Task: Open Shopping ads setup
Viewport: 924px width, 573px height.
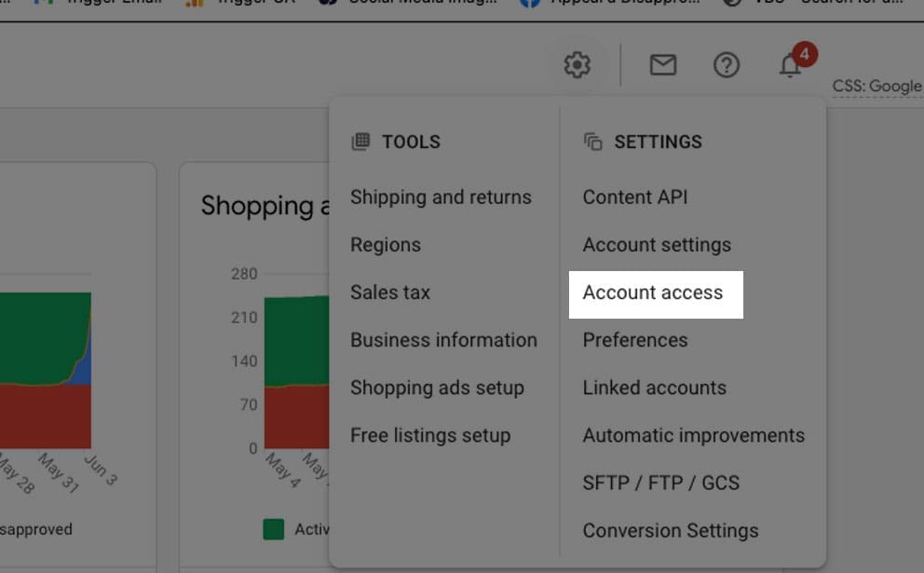Action: (x=437, y=388)
